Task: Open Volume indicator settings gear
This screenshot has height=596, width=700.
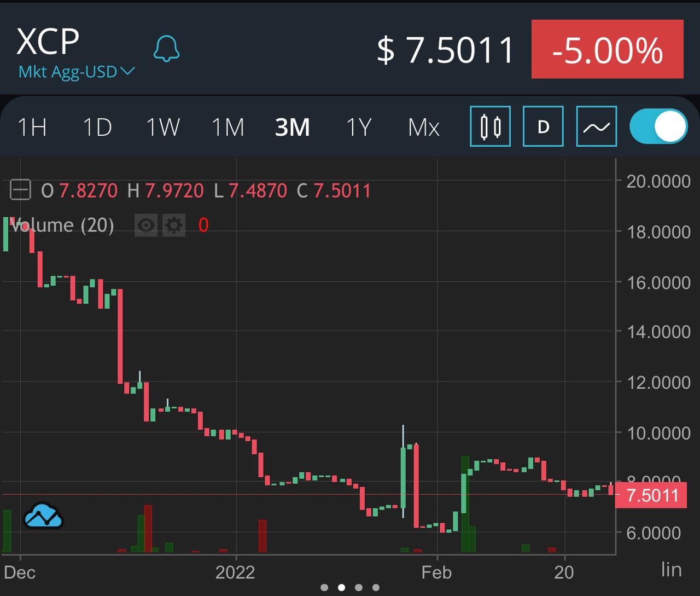Action: [x=174, y=225]
